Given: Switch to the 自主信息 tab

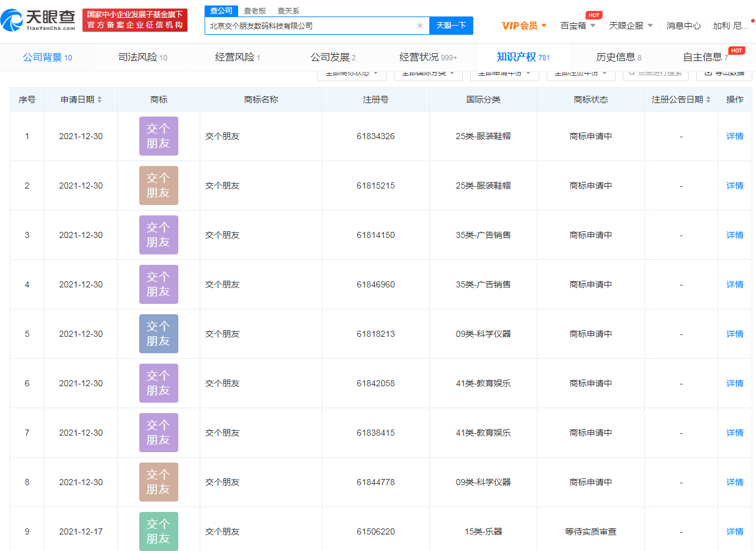Looking at the screenshot, I should (x=705, y=57).
